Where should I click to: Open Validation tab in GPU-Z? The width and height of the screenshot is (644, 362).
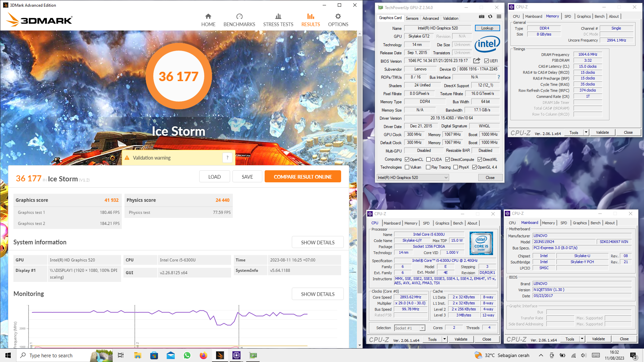click(x=450, y=18)
